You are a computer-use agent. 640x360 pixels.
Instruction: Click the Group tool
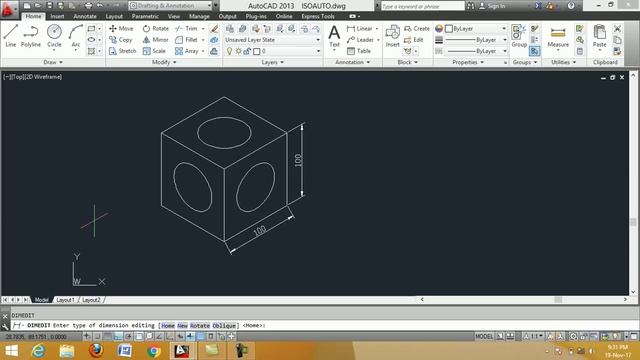[x=519, y=36]
